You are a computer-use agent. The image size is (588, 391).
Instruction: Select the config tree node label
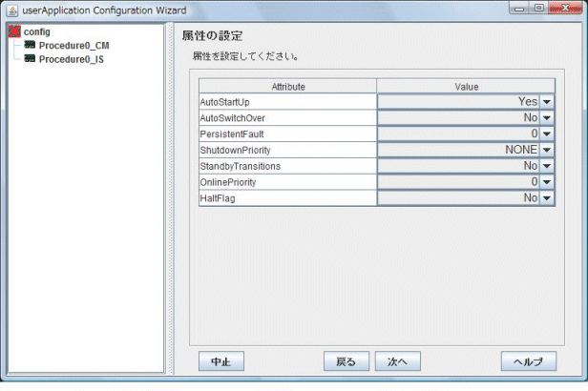coord(36,31)
